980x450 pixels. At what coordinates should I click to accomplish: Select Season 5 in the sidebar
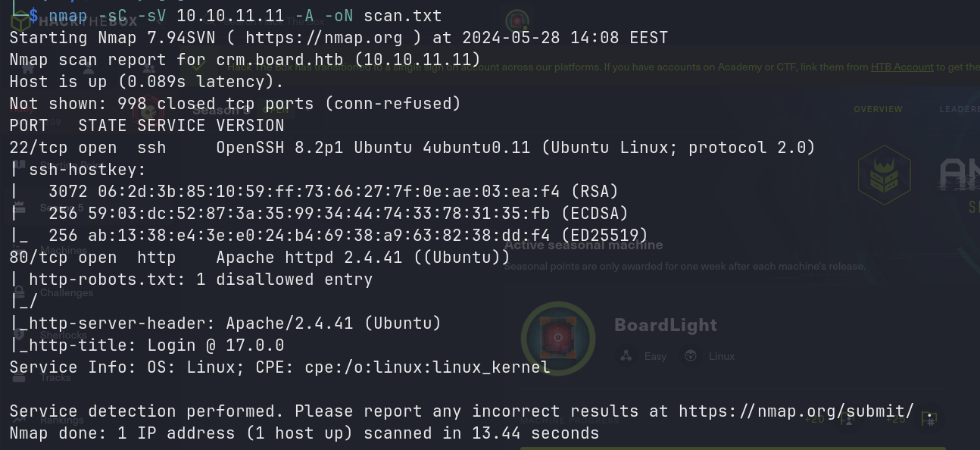[61, 208]
